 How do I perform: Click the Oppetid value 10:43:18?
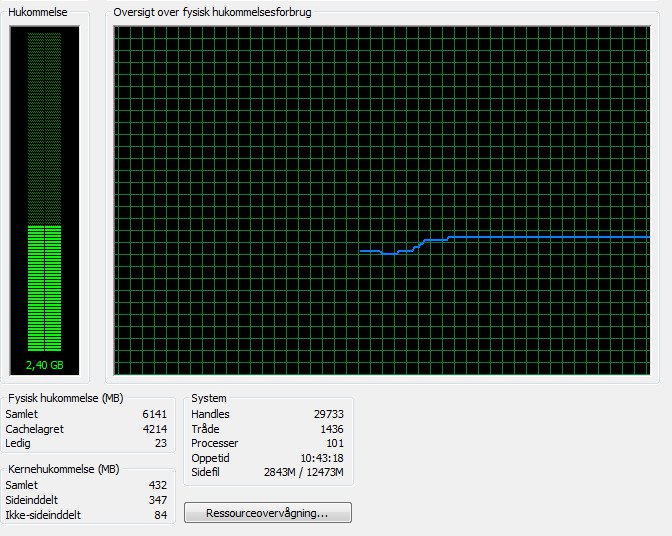click(322, 458)
